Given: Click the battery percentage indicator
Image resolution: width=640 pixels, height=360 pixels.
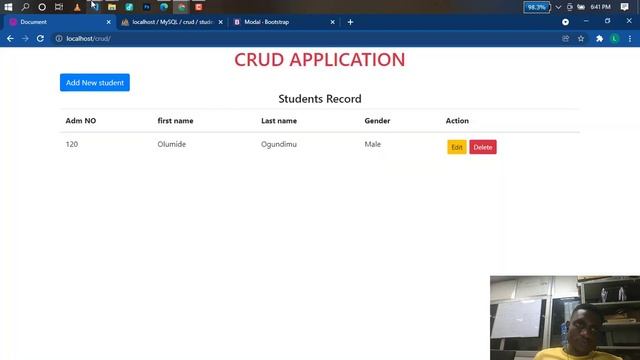Looking at the screenshot, I should [536, 7].
